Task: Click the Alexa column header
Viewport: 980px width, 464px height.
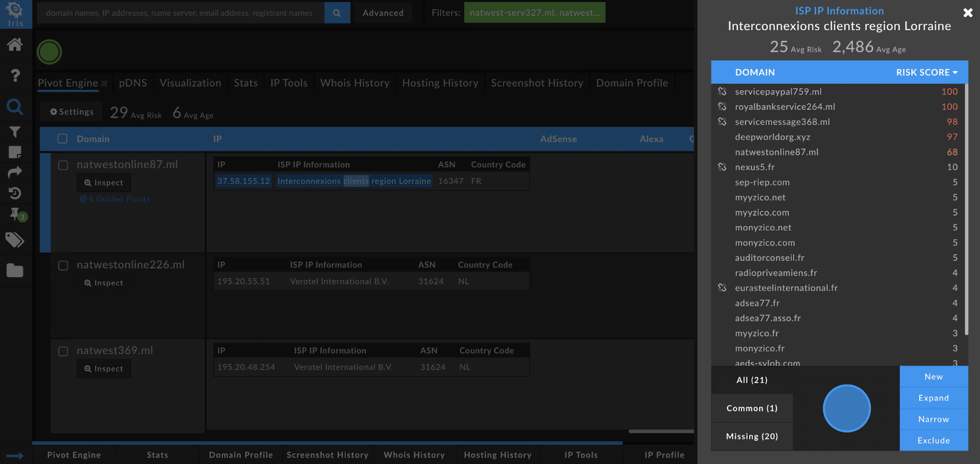Action: (651, 139)
